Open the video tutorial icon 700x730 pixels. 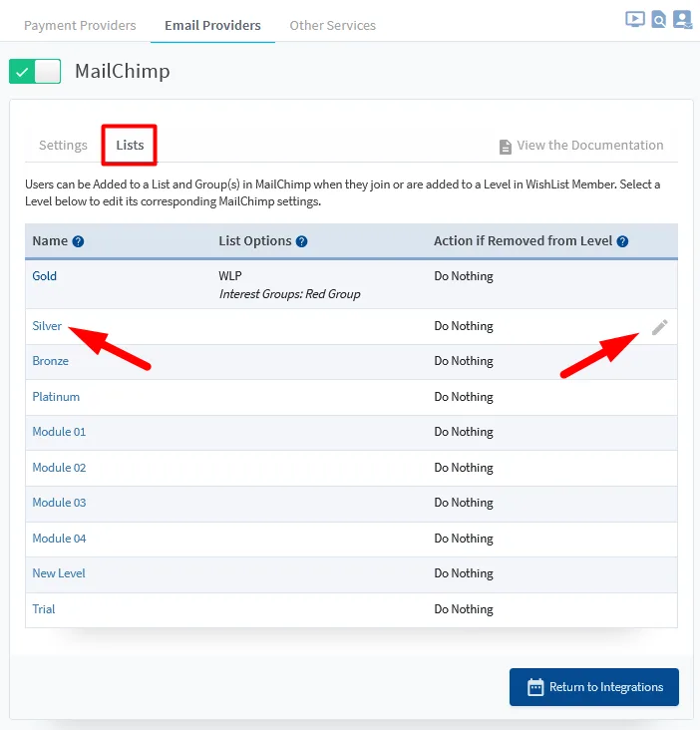(x=635, y=20)
